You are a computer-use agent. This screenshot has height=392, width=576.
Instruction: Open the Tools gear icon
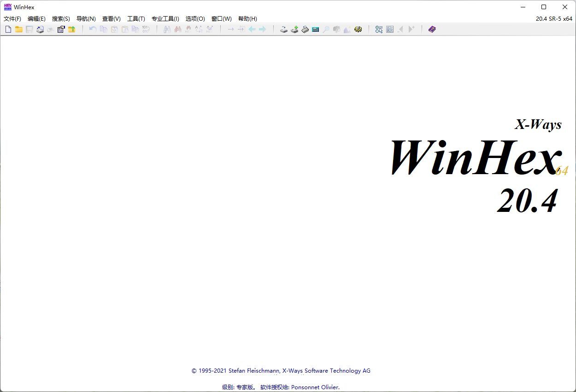[358, 29]
